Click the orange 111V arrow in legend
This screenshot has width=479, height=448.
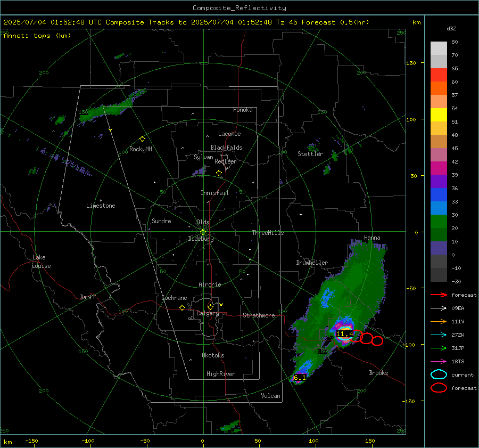pyautogui.click(x=439, y=321)
